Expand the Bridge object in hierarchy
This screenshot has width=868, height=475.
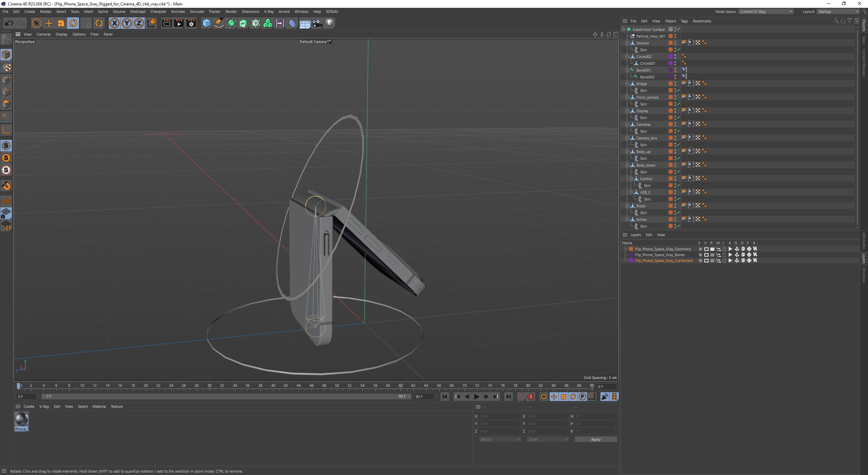[627, 83]
